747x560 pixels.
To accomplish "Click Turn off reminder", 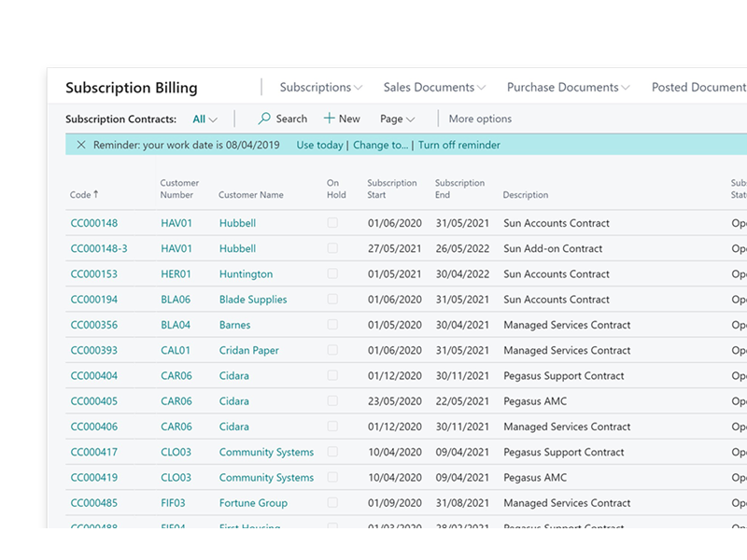I will tap(458, 145).
